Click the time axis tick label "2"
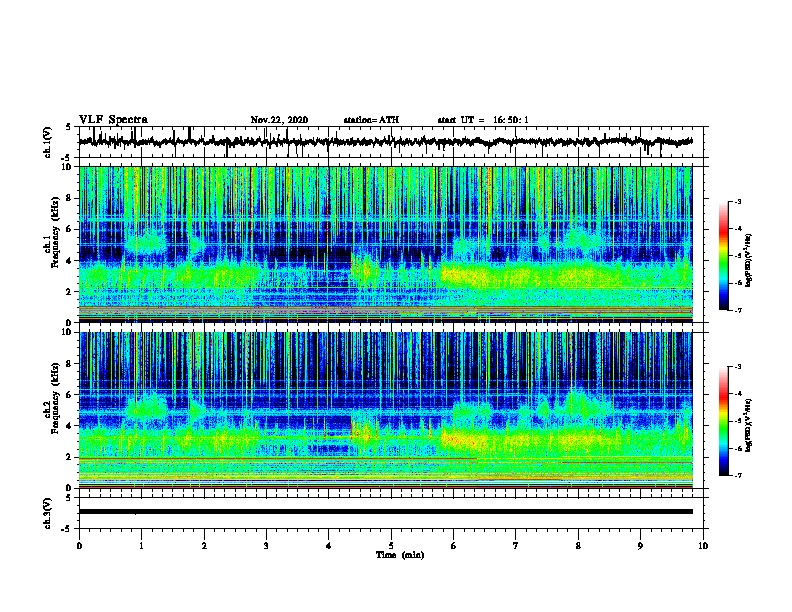The height and width of the screenshot is (612, 792). (204, 546)
